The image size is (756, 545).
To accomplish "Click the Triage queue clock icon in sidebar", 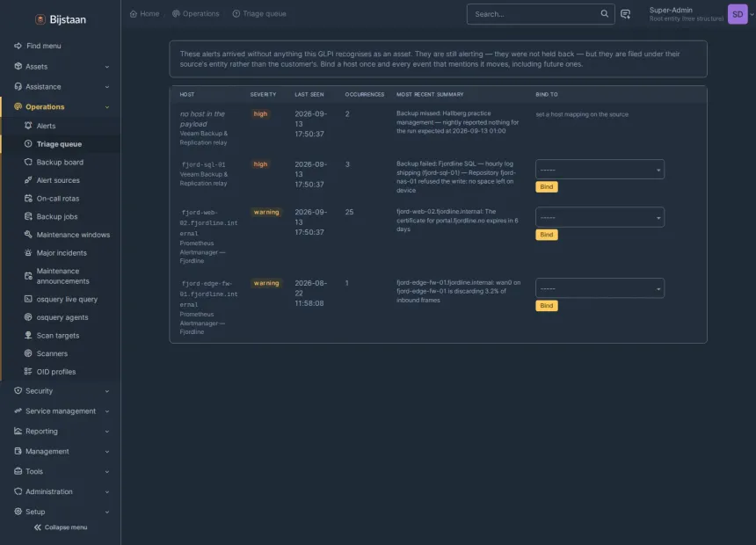I will click(28, 144).
